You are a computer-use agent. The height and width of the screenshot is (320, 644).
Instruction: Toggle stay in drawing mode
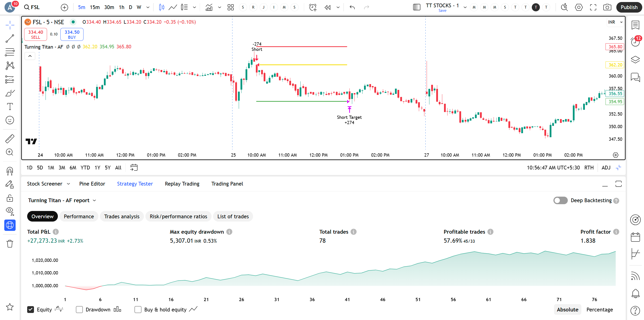click(x=10, y=185)
